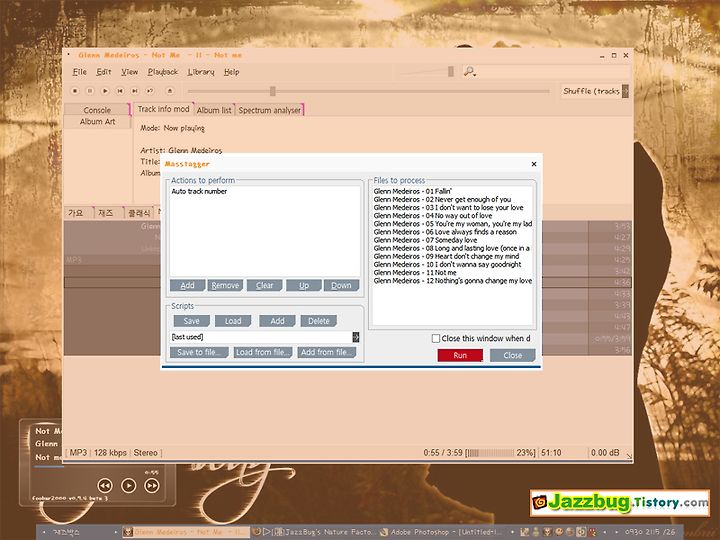Open the File menu
This screenshot has width=720, height=540.
coord(79,72)
